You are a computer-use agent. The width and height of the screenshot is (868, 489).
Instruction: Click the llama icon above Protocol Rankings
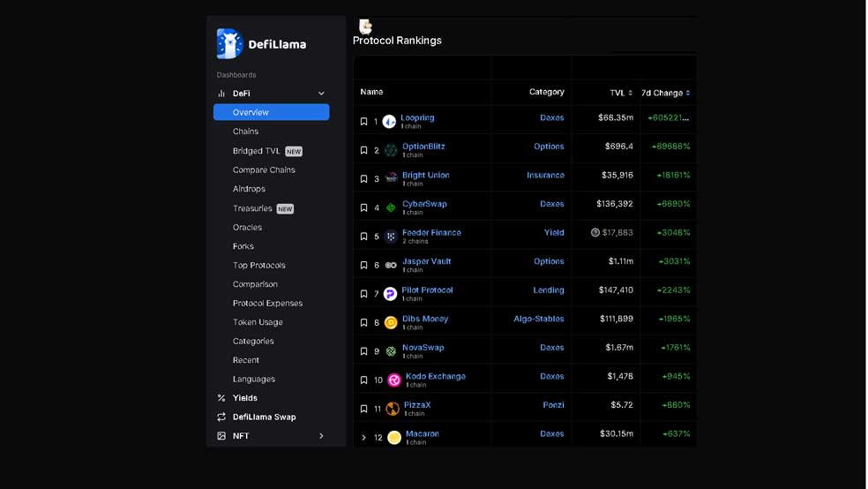click(x=365, y=26)
